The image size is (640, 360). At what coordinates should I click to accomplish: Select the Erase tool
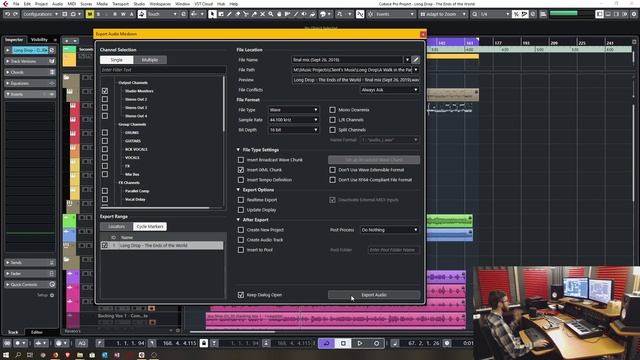238,14
